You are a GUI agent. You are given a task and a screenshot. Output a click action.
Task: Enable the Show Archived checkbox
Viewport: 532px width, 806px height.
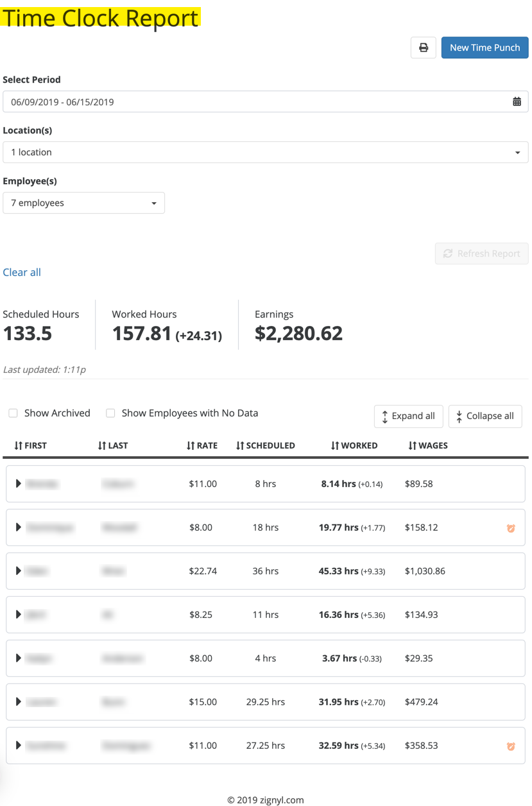pos(13,413)
